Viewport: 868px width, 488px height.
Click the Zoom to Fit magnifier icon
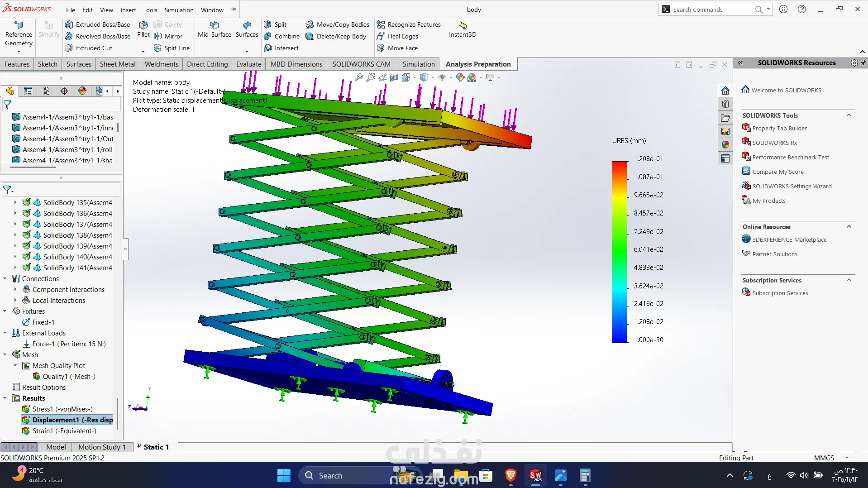[x=358, y=77]
